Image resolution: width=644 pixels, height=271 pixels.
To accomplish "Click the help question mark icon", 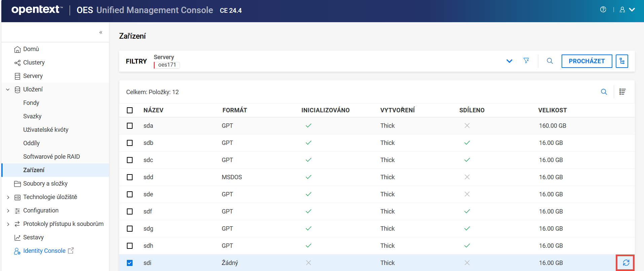I will [x=603, y=10].
